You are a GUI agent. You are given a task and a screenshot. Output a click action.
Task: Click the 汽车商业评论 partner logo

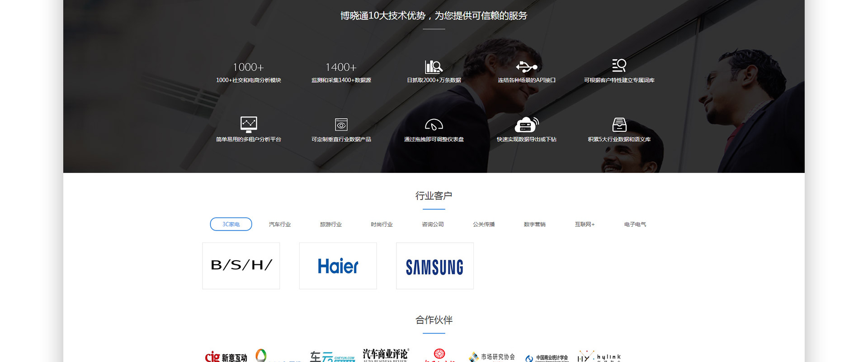pos(386,355)
